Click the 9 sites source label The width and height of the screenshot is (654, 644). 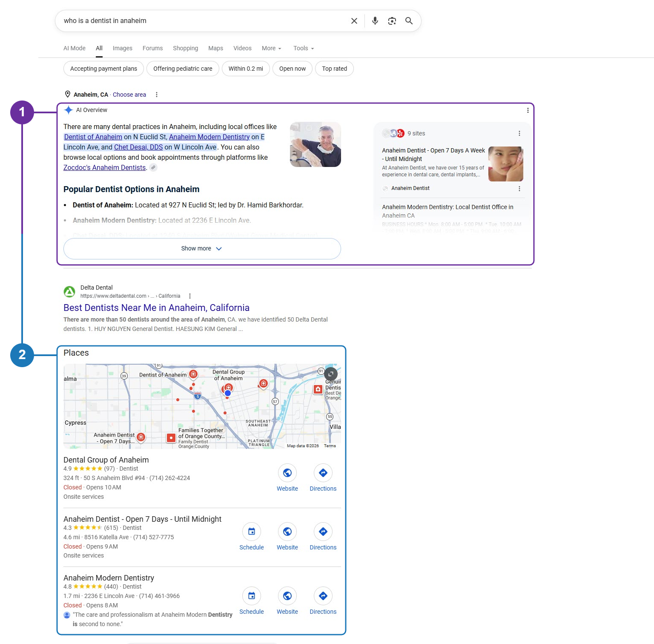[x=416, y=133]
